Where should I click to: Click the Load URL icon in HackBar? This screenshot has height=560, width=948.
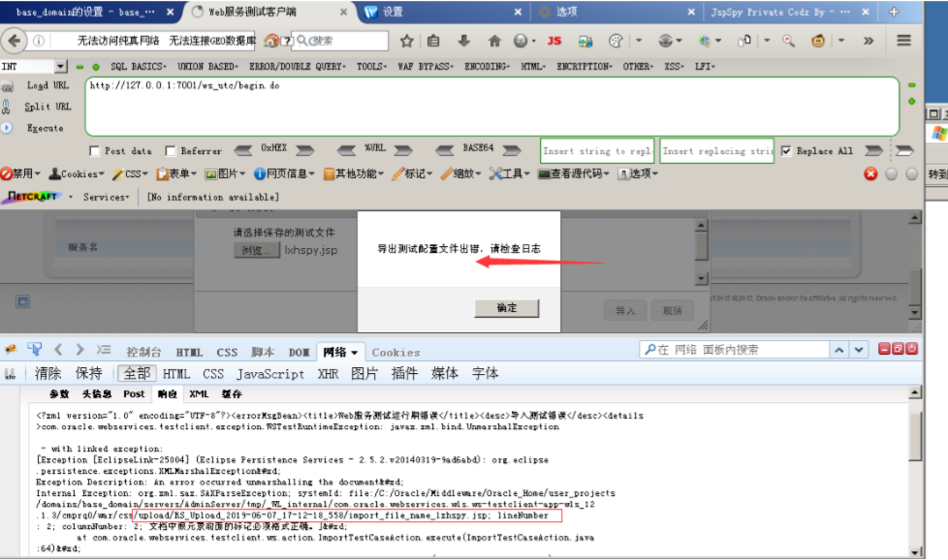click(8, 85)
